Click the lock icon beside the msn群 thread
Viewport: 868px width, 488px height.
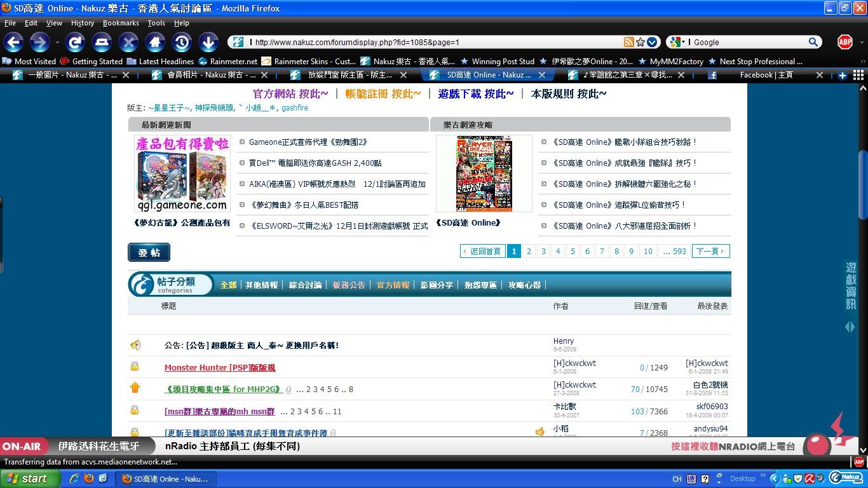[x=135, y=410]
